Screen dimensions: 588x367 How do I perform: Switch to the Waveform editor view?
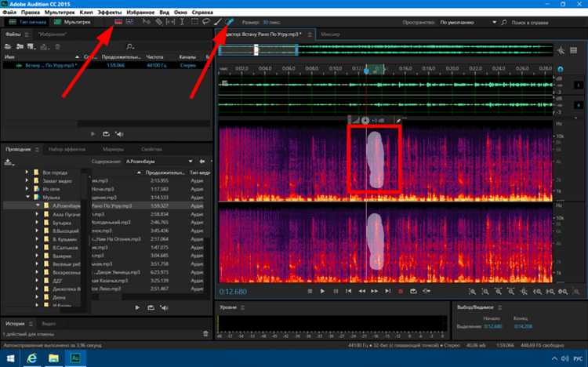(27, 22)
